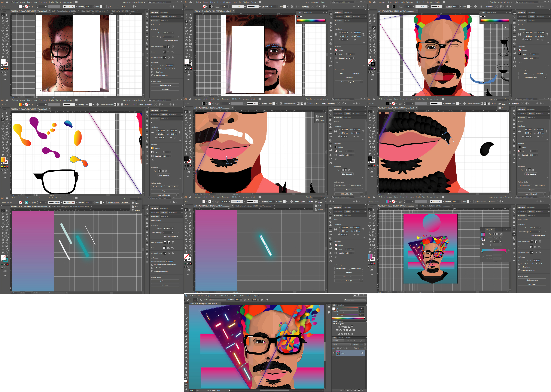Open the gradient angle dropdown in the Degradado panel
551x392 pixels.
[500, 241]
